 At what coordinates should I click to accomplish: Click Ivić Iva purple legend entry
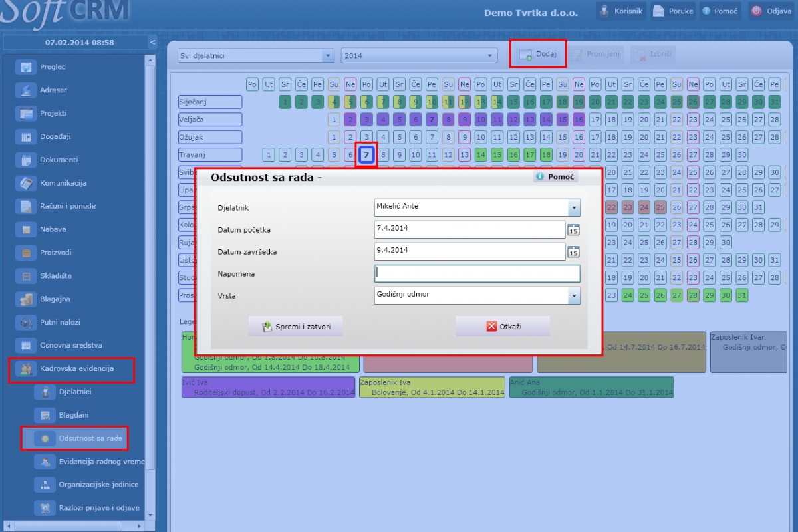[x=268, y=388]
